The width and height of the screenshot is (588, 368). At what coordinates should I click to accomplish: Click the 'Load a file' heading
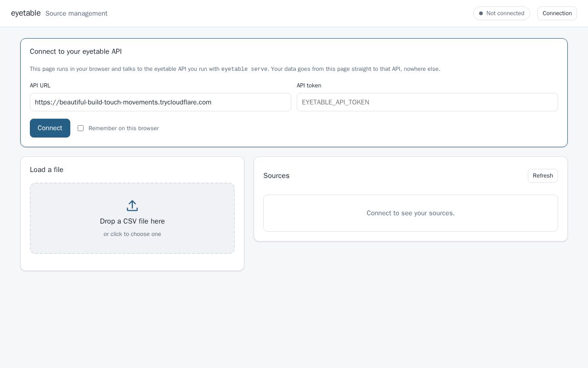(x=46, y=170)
